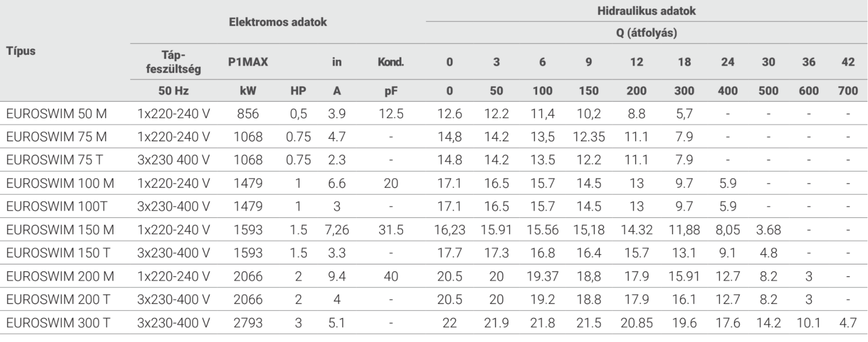Click the 20.85 value cell
This screenshot has height=342, width=868.
[x=636, y=323]
